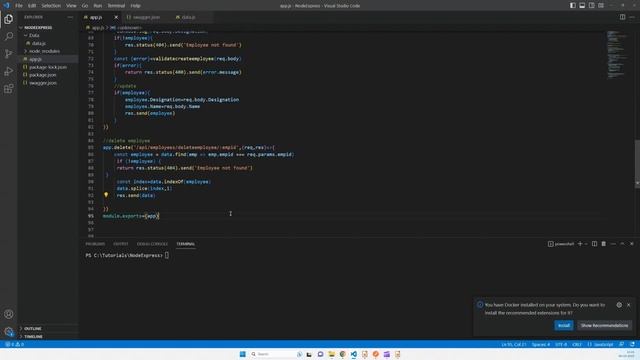This screenshot has width=640, height=360.
Task: Toggle secondary side bar visibility
Action: point(591,5)
